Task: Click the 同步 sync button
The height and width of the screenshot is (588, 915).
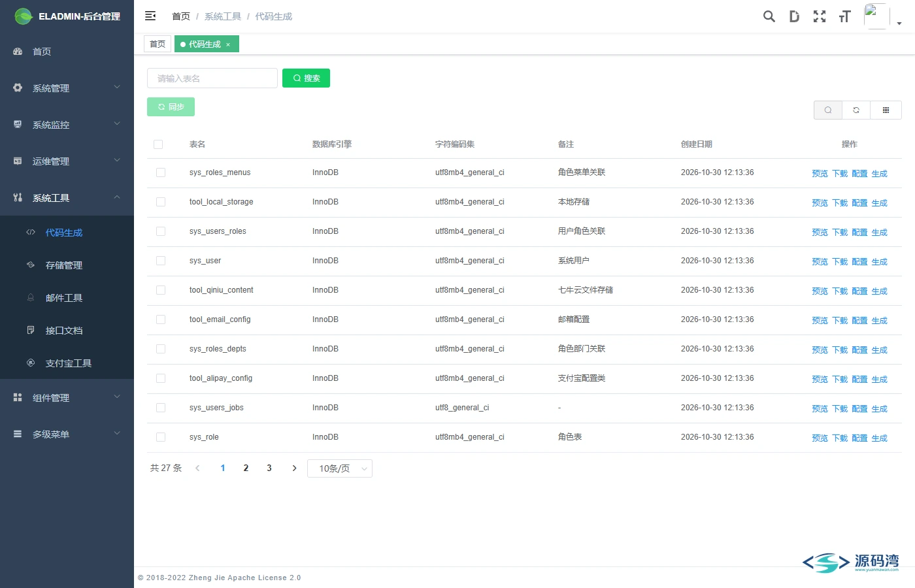Action: [171, 106]
